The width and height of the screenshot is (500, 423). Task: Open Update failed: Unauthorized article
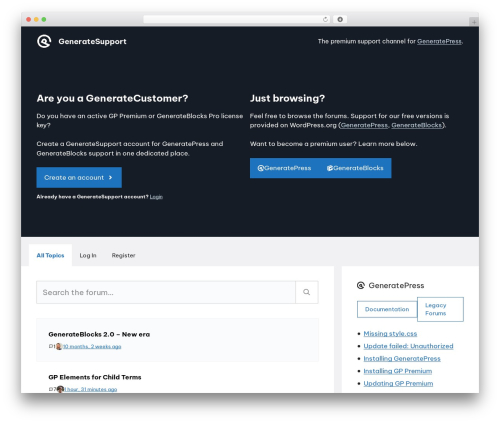[x=408, y=346]
